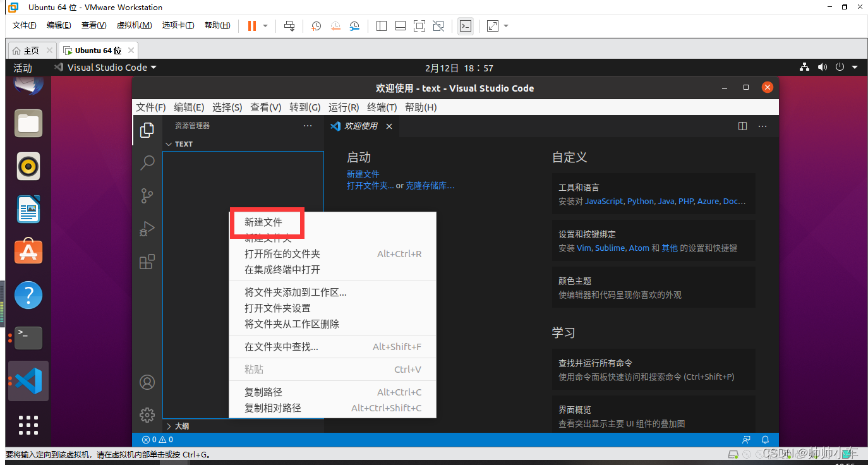Open the pause button dropdown arrow
This screenshot has height=465, width=868.
click(265, 26)
